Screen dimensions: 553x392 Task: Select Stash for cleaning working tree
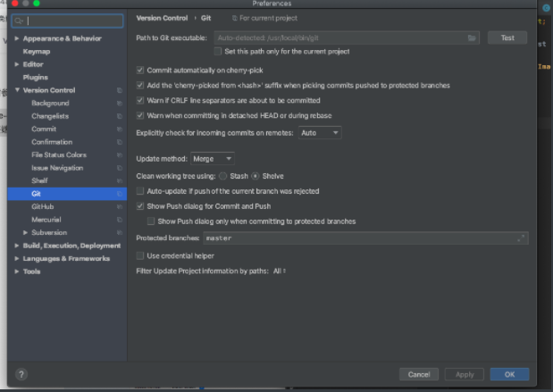tap(222, 176)
